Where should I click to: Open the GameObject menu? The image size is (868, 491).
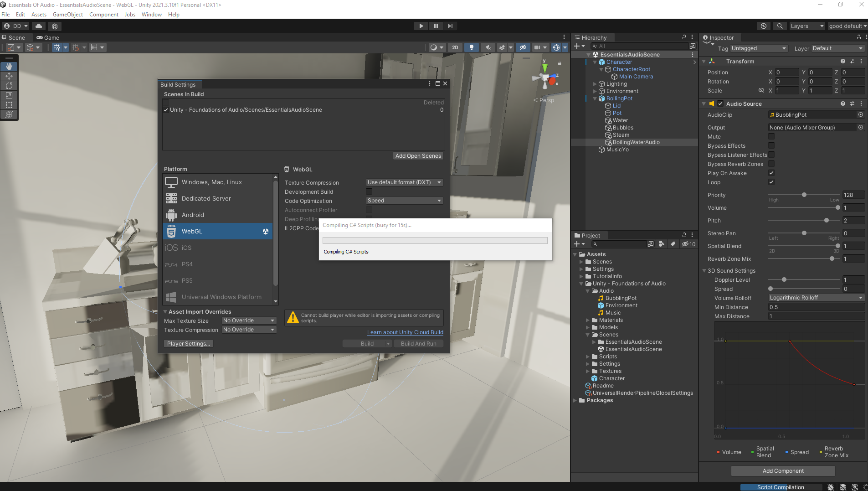point(68,15)
